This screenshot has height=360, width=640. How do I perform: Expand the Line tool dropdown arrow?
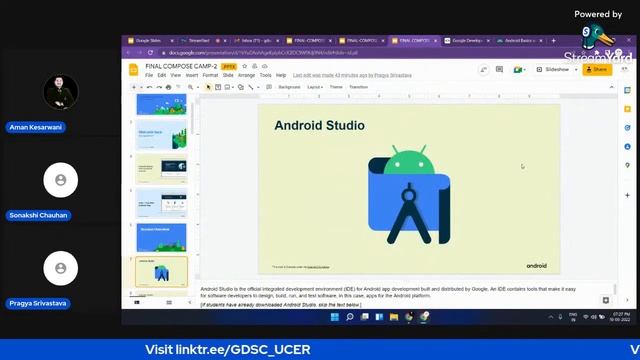coord(258,87)
